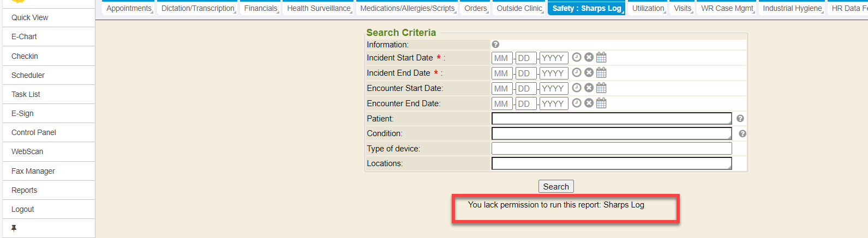Clear the Incident End Date with X icon

[589, 72]
